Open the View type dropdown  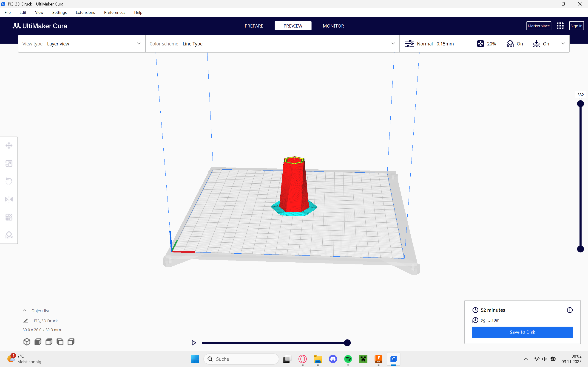tap(81, 44)
